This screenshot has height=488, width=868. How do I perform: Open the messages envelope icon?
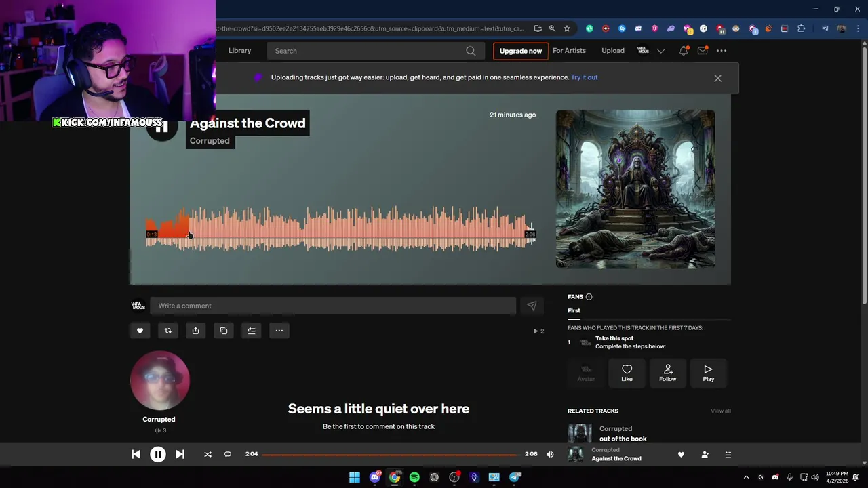pyautogui.click(x=703, y=51)
